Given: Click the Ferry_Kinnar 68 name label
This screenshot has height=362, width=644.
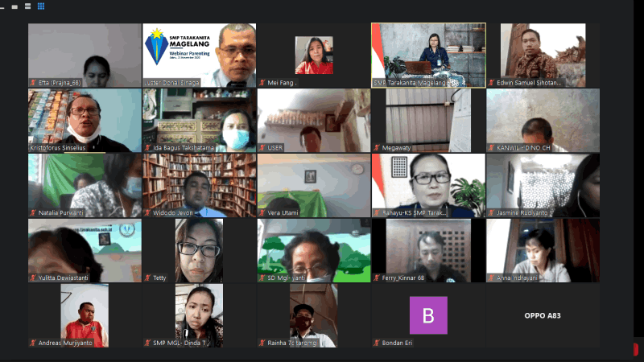Looking at the screenshot, I should [x=403, y=278].
